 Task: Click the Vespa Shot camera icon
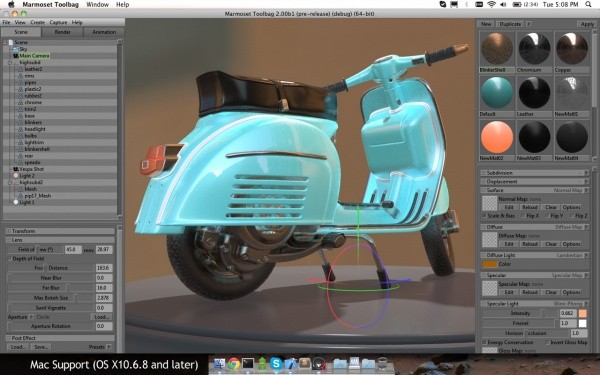16,169
